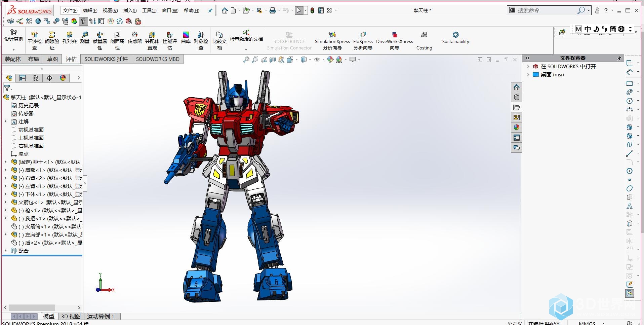Open the Interference Detection (干涉检查) tool

point(35,40)
